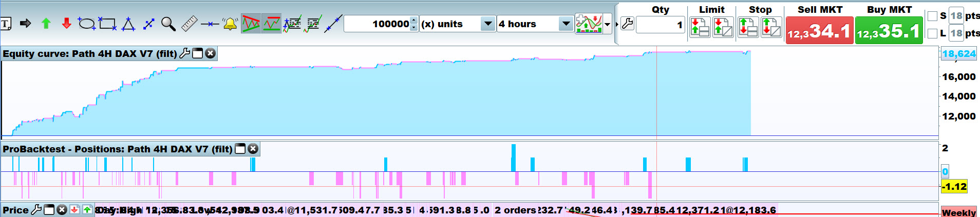Activate the magnifying glass zoom tool
Viewport: 980px width, 217px height.
168,24
